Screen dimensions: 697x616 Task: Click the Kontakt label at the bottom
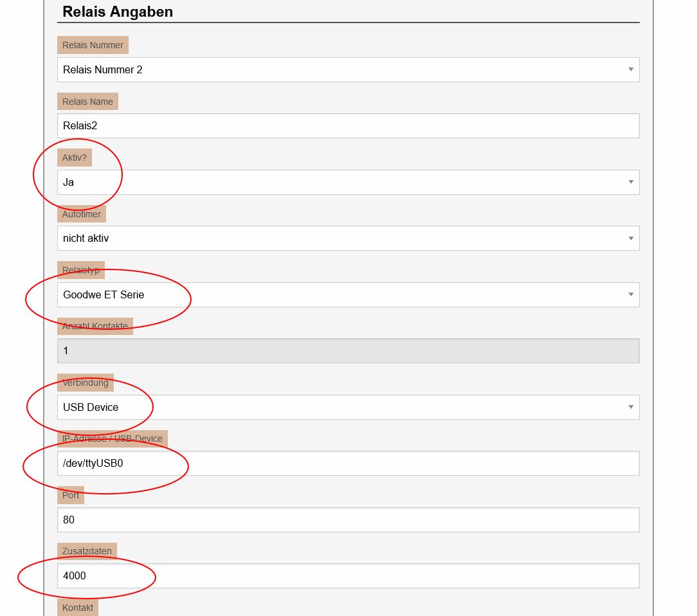pos(78,608)
